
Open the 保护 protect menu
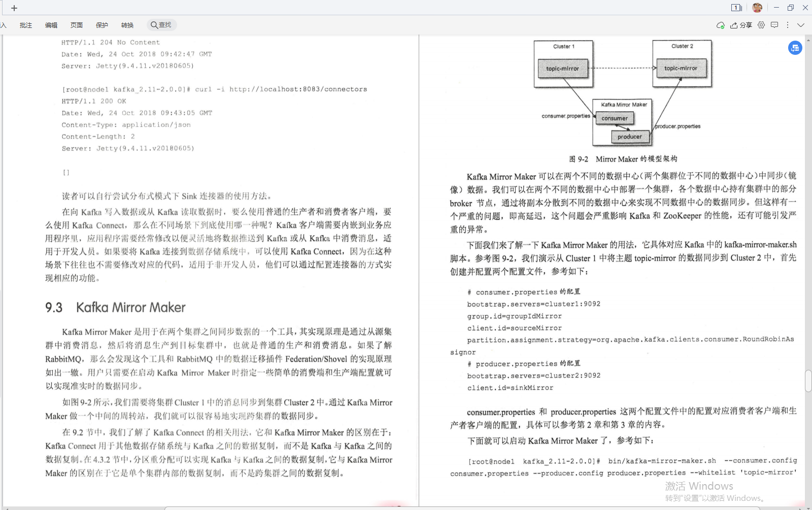pos(102,25)
